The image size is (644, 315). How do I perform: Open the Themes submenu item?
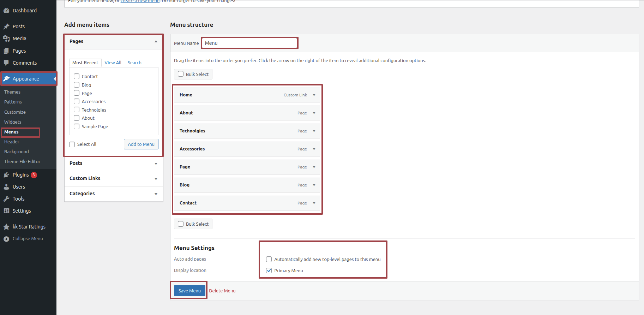tap(12, 92)
